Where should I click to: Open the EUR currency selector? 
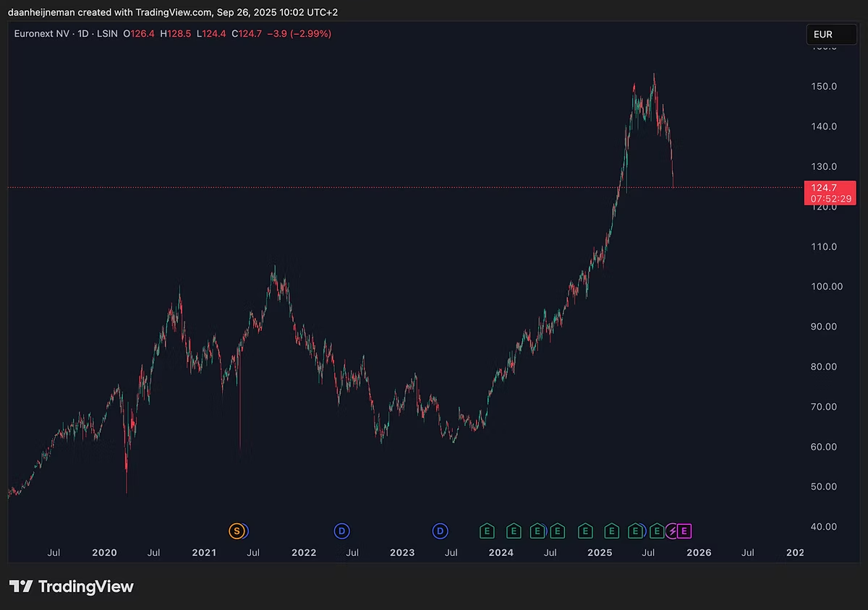coord(831,34)
